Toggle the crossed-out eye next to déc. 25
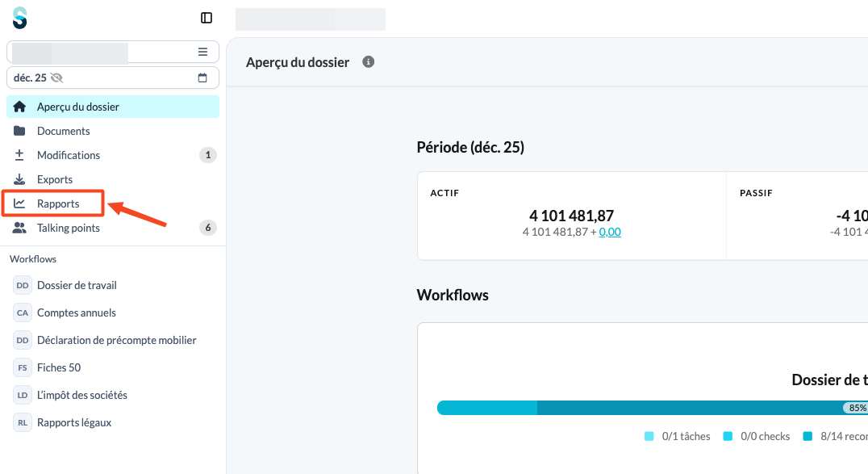This screenshot has width=868, height=474. [56, 78]
